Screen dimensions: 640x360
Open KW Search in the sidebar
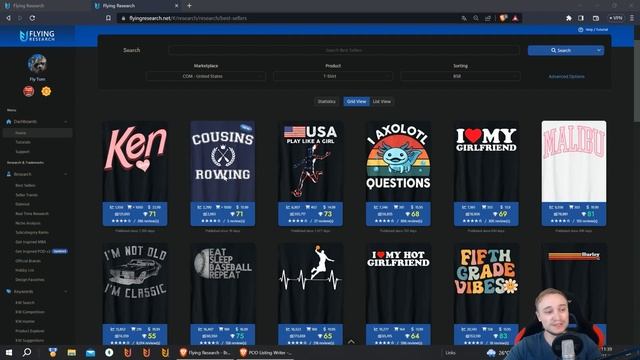point(25,302)
